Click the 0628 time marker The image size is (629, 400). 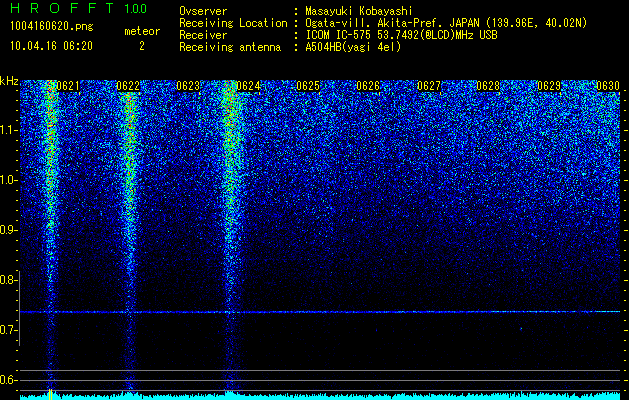pyautogui.click(x=489, y=86)
